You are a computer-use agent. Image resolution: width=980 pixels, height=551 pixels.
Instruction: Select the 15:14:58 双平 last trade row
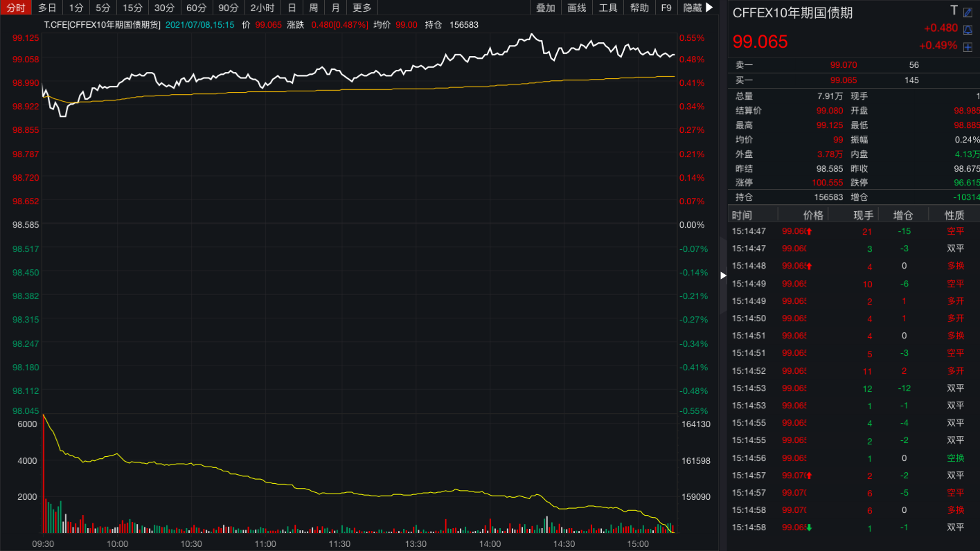pos(854,527)
